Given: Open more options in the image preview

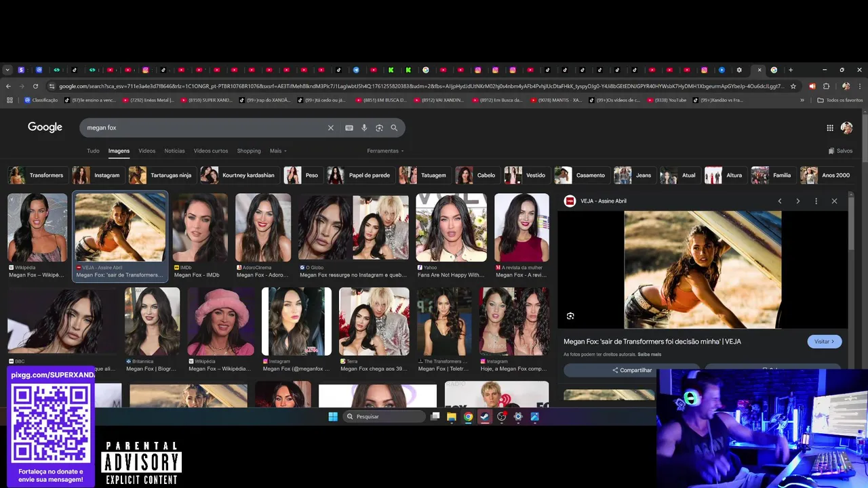Looking at the screenshot, I should pos(816,201).
